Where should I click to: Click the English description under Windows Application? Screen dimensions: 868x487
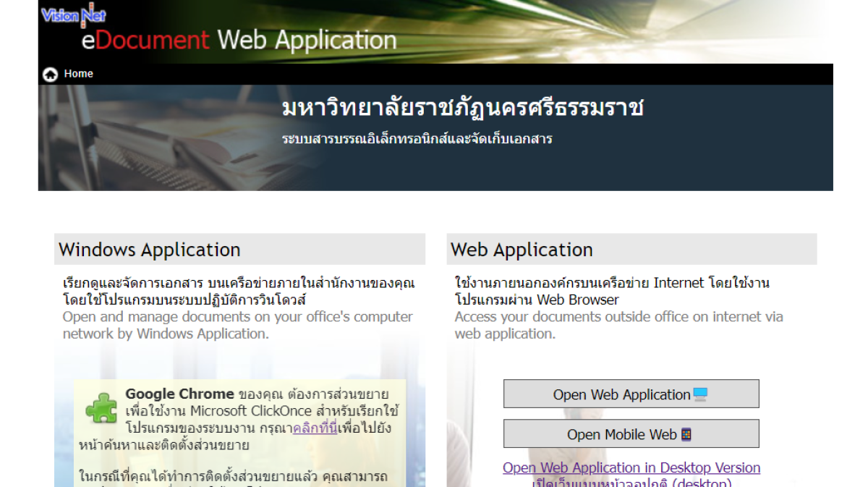[x=237, y=325]
